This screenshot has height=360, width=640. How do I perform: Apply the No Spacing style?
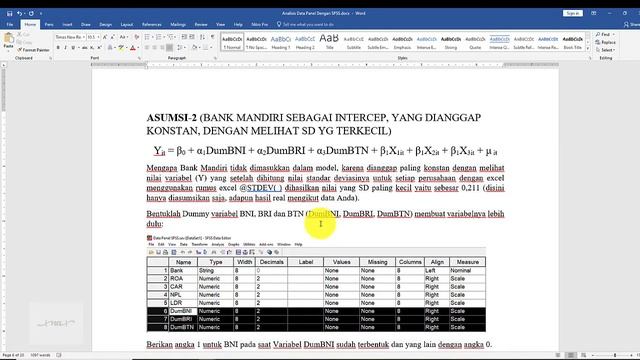tap(256, 42)
